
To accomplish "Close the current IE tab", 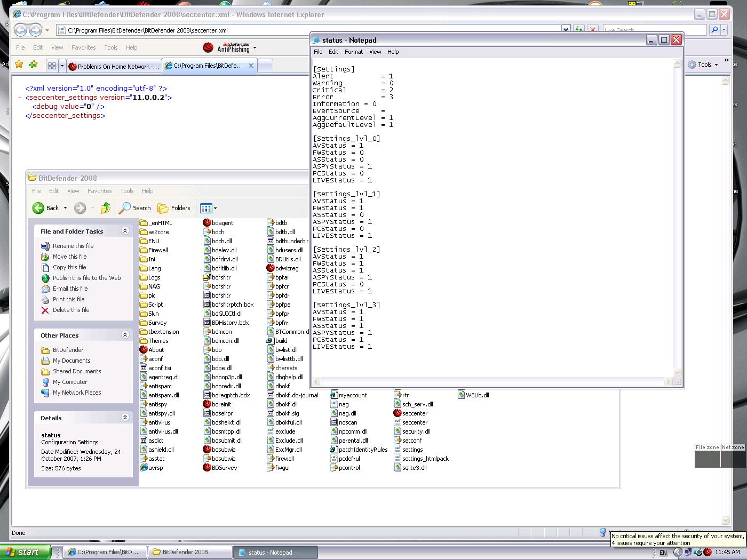I will click(251, 66).
